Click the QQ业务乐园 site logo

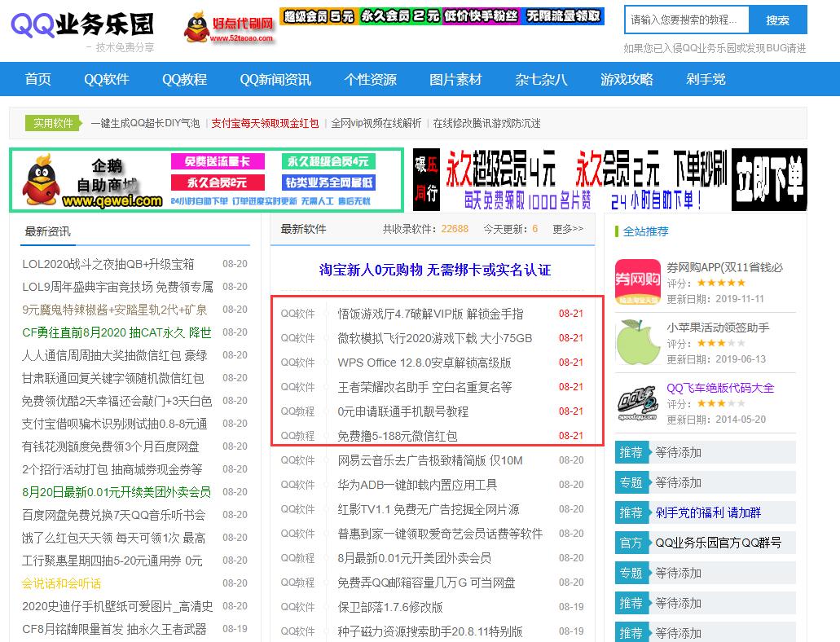pos(82,25)
